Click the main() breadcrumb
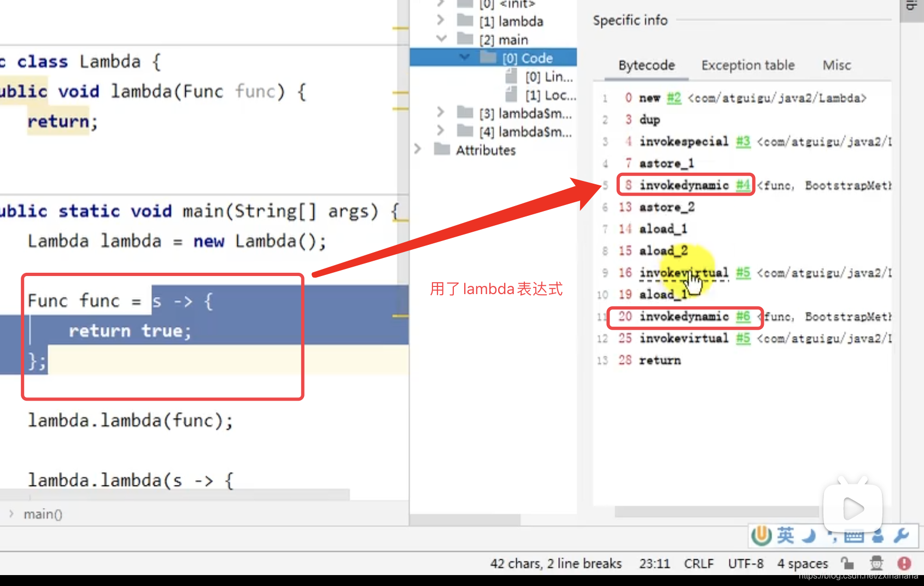 (43, 514)
